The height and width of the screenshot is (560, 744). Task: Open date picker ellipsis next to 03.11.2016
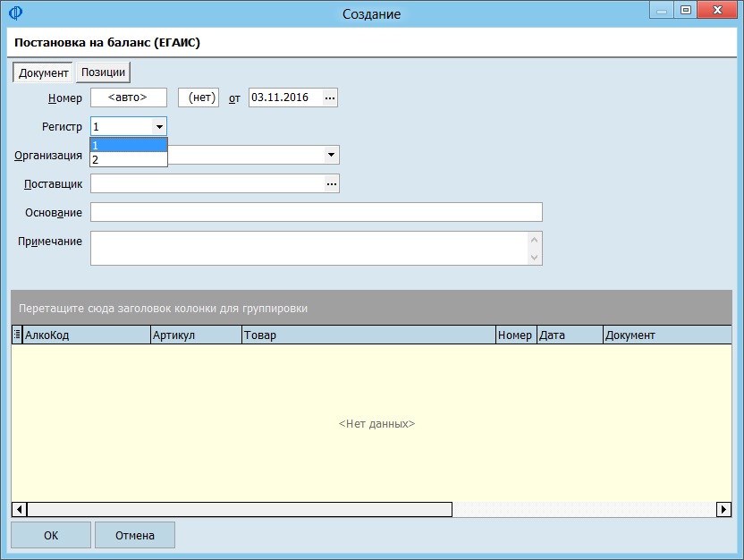(330, 98)
